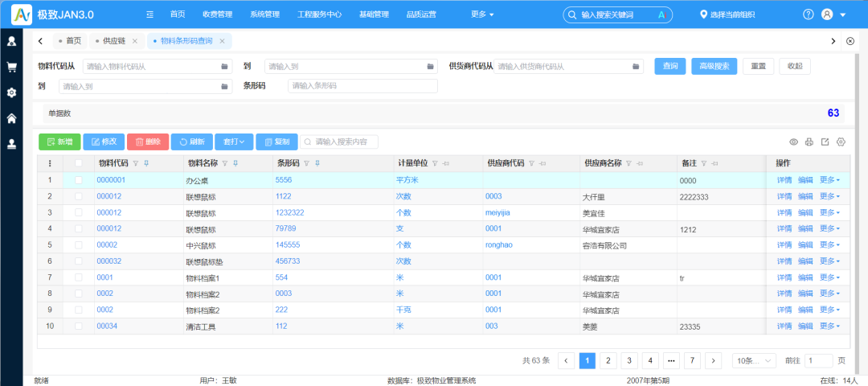
Task: Click the table search input box
Action: coord(339,142)
